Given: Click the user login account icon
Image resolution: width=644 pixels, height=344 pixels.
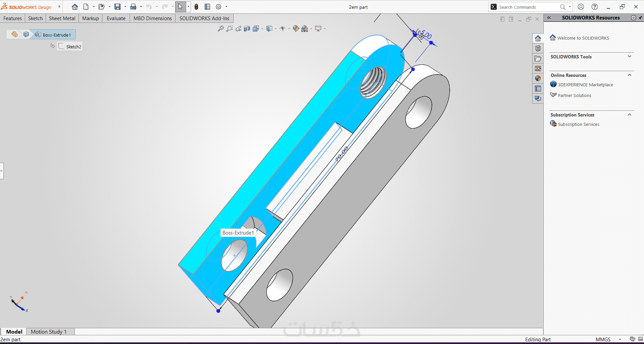Looking at the screenshot, I should click(581, 7).
